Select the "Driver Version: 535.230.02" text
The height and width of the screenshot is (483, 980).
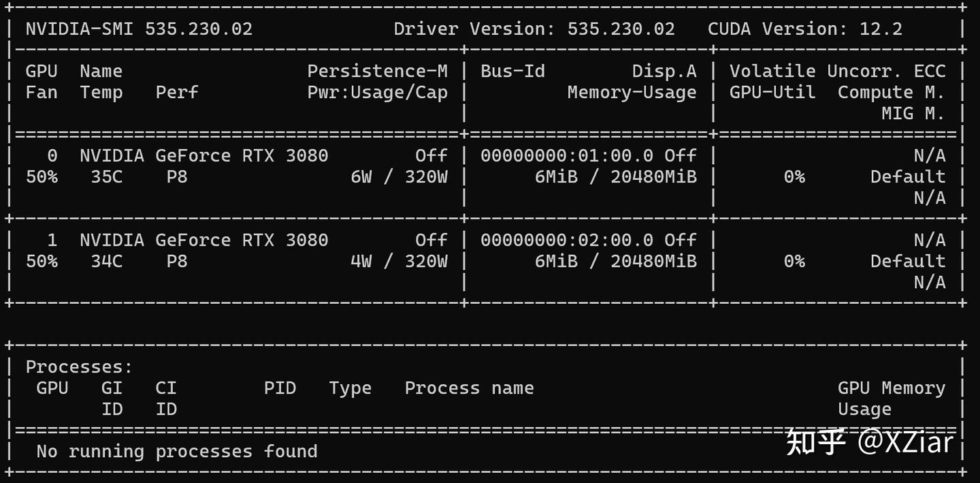(x=534, y=29)
